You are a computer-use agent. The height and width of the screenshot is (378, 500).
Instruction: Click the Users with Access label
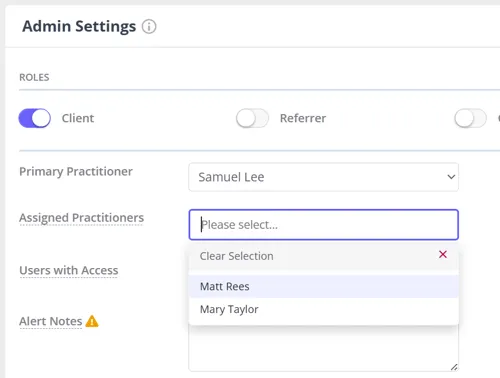(69, 270)
